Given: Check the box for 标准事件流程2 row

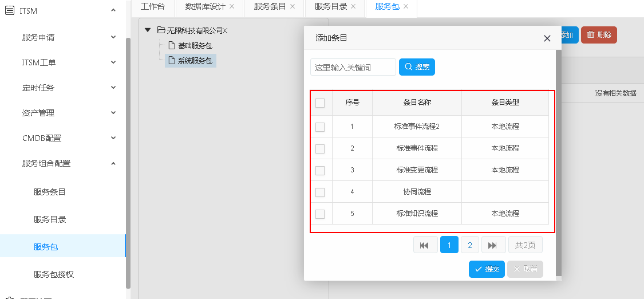Looking at the screenshot, I should (x=320, y=127).
